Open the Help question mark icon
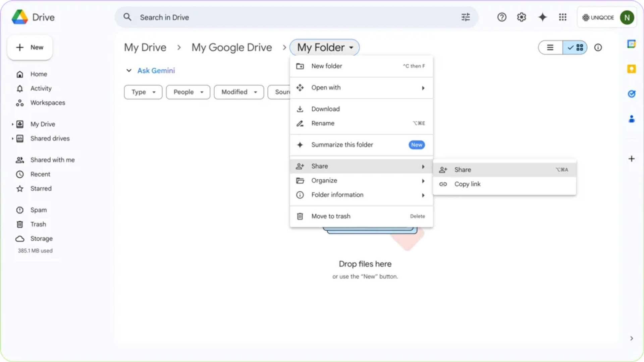Viewport: 644px width, 362px height. point(502,17)
